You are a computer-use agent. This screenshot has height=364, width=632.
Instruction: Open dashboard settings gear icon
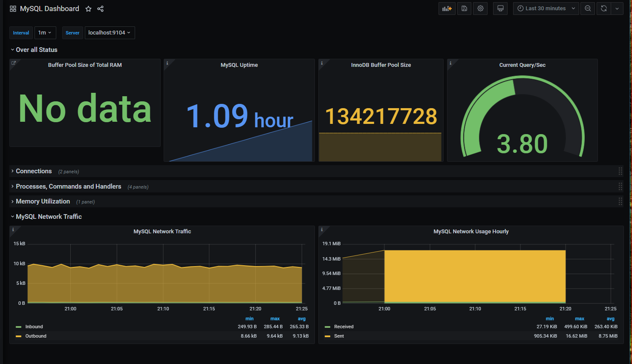click(x=480, y=9)
